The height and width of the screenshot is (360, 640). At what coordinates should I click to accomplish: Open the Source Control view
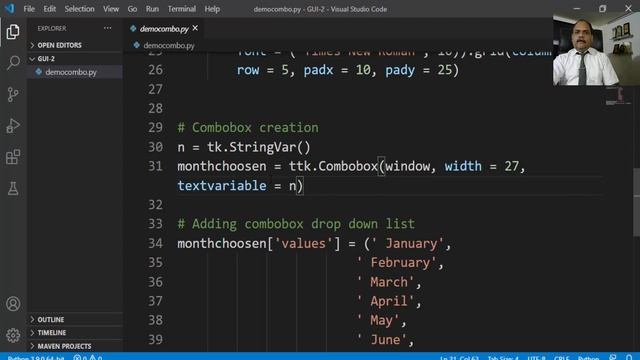[13, 94]
